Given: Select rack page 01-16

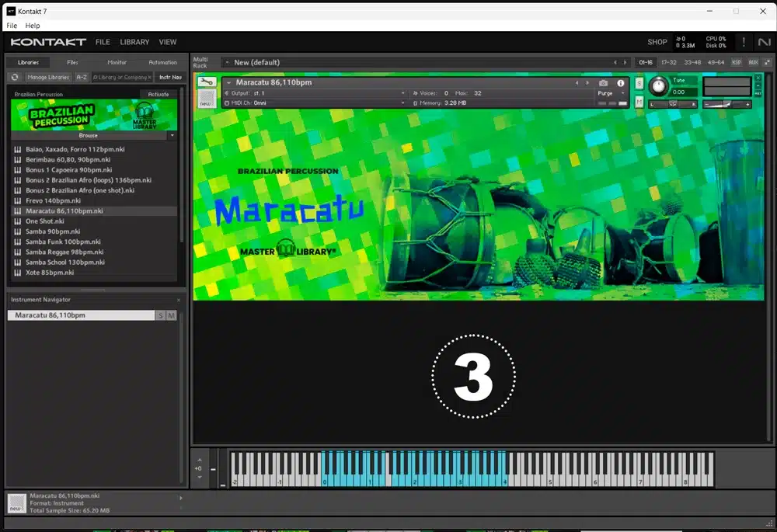Looking at the screenshot, I should tap(646, 62).
